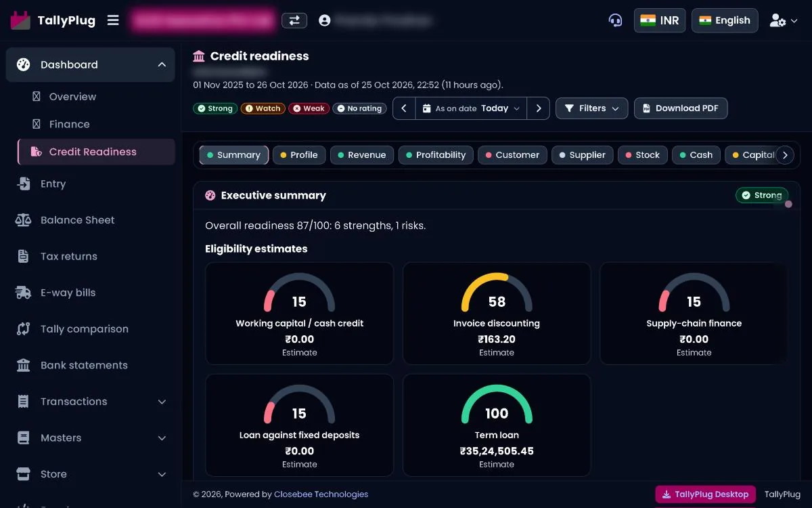This screenshot has width=812, height=508.
Task: Switch to the Stock tab
Action: point(643,155)
